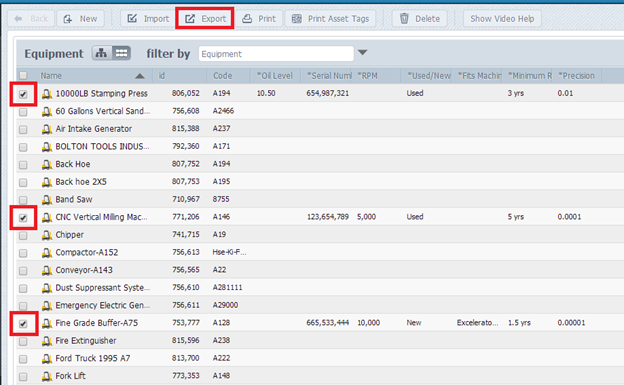This screenshot has height=385, width=624.
Task: Click the id value 806,052
Action: [x=185, y=93]
